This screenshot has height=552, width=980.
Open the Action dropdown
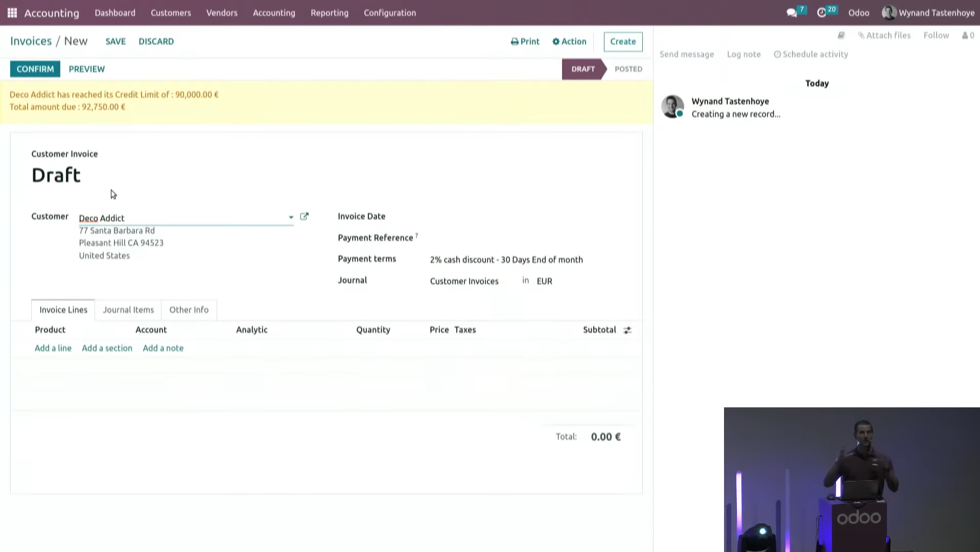pos(569,41)
